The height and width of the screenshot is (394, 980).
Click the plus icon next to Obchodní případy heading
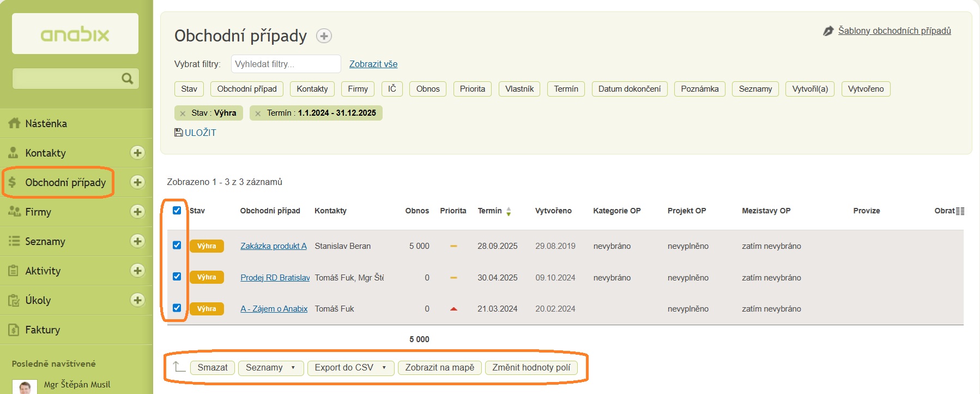click(x=324, y=36)
